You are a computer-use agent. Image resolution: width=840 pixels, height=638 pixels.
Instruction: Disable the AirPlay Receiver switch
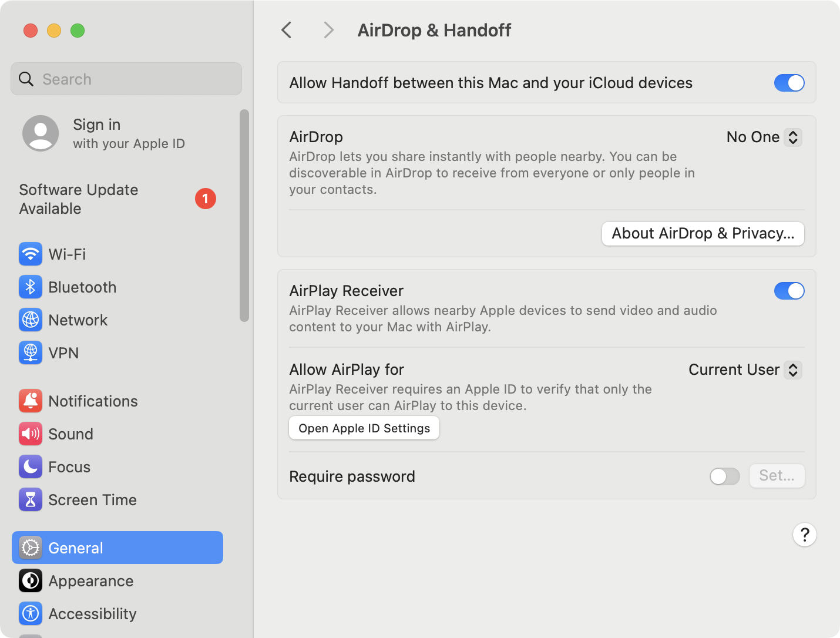(x=789, y=291)
